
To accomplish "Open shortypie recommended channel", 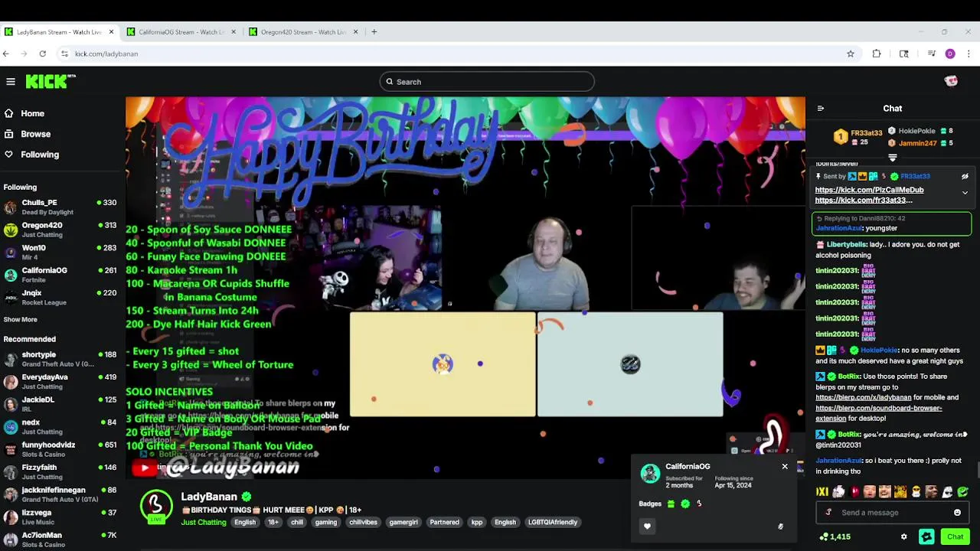I will point(61,359).
